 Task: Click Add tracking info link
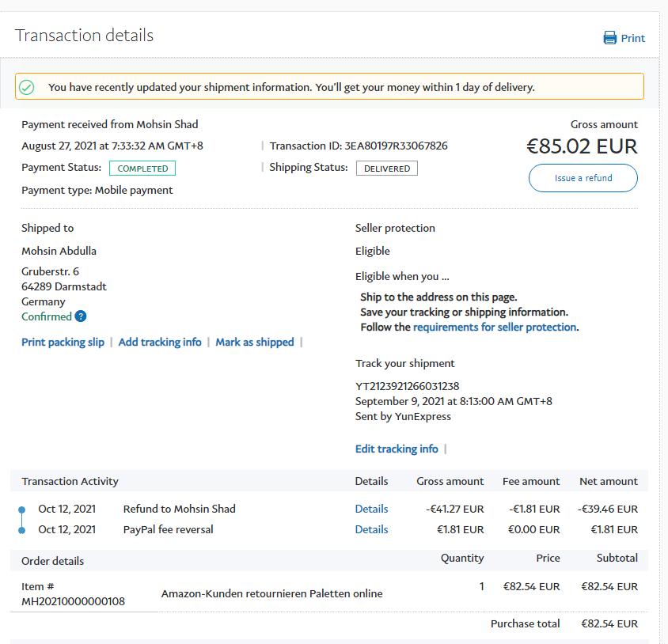pos(160,342)
